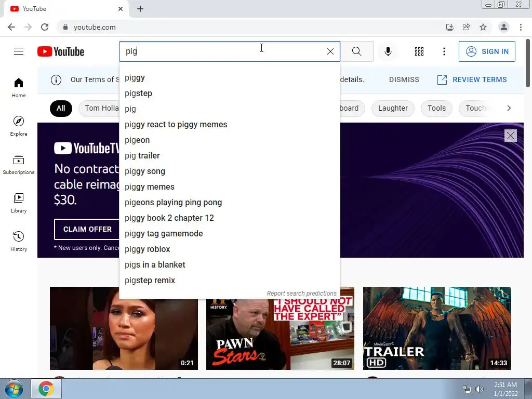Click Chrome in the taskbar
Viewport: 532px width, 399px height.
click(x=46, y=389)
